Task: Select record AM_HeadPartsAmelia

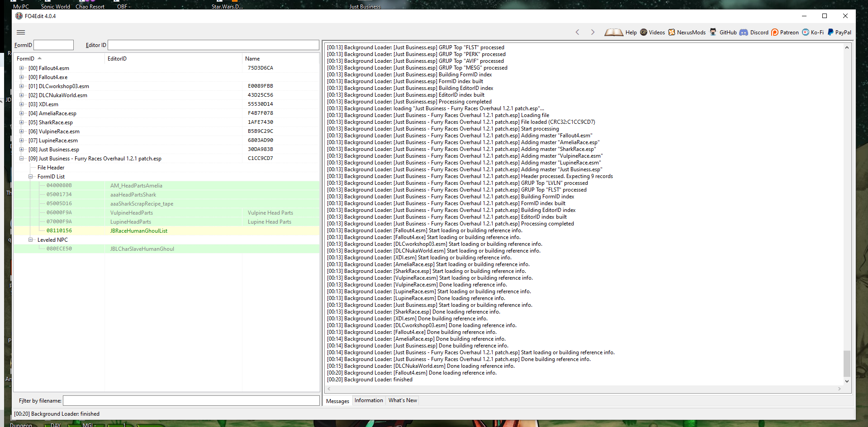Action: (x=166, y=186)
